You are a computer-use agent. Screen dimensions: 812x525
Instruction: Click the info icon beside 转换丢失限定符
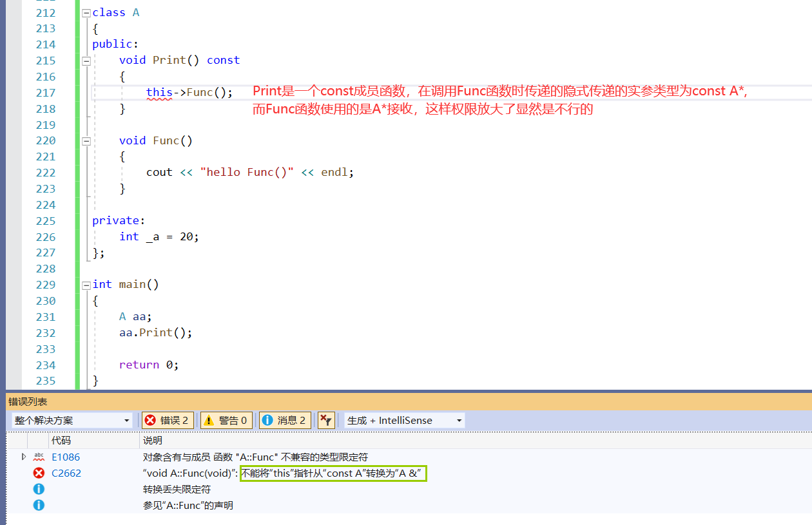point(39,490)
